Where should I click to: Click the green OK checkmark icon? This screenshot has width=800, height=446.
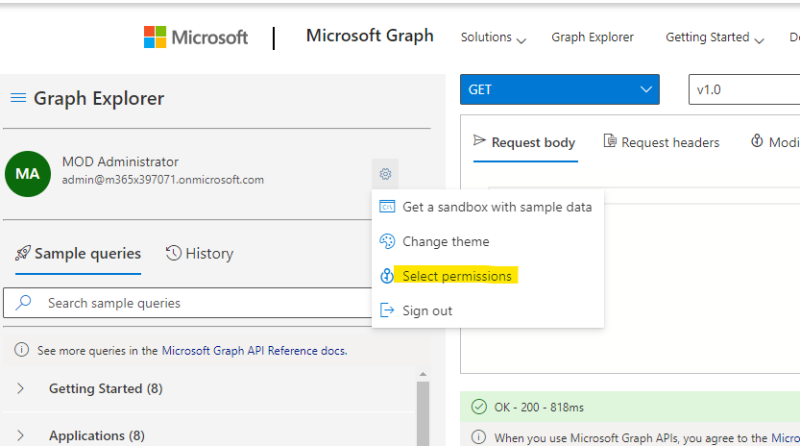[x=479, y=407]
